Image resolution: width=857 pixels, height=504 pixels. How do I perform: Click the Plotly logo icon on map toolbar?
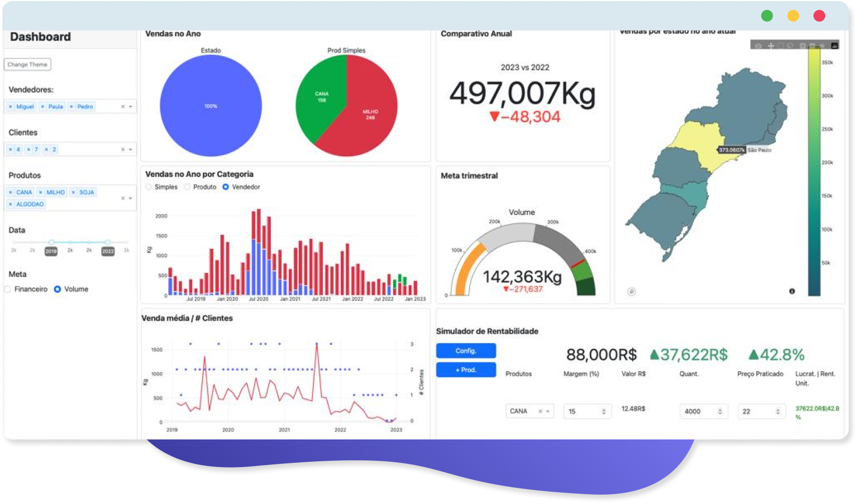[x=835, y=46]
